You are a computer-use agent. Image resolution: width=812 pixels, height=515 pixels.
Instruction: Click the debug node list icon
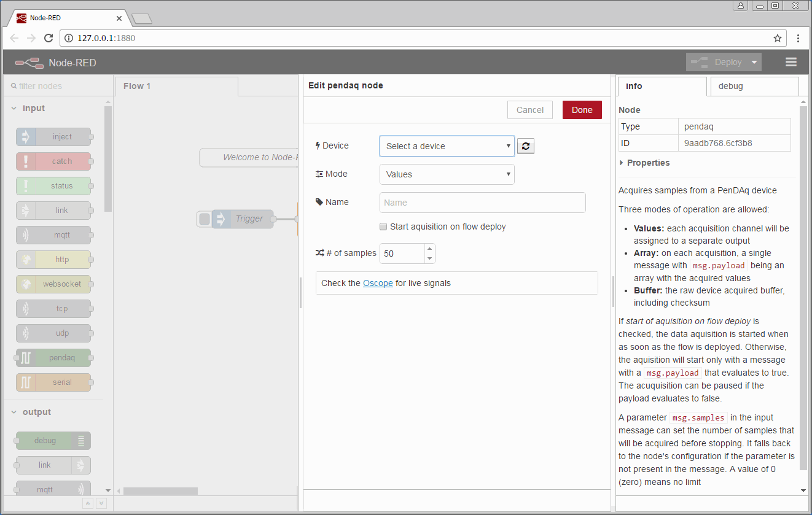pos(81,441)
